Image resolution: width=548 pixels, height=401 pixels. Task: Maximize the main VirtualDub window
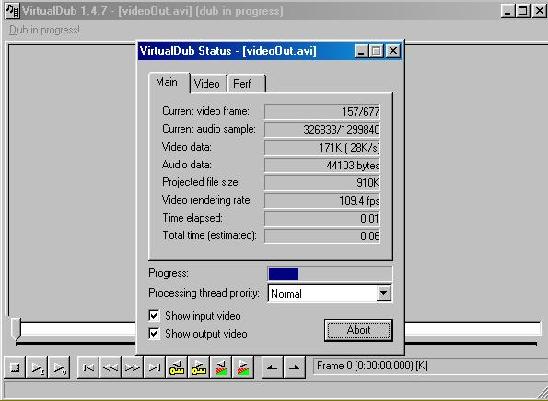coord(523,11)
